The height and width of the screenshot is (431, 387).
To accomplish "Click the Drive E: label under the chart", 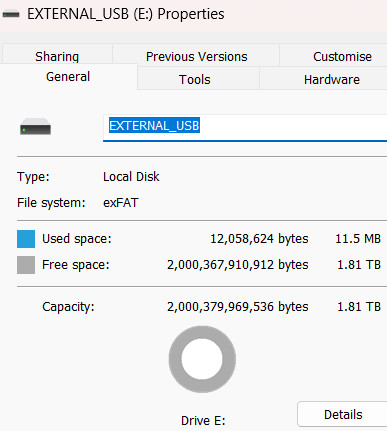I will coord(203,421).
